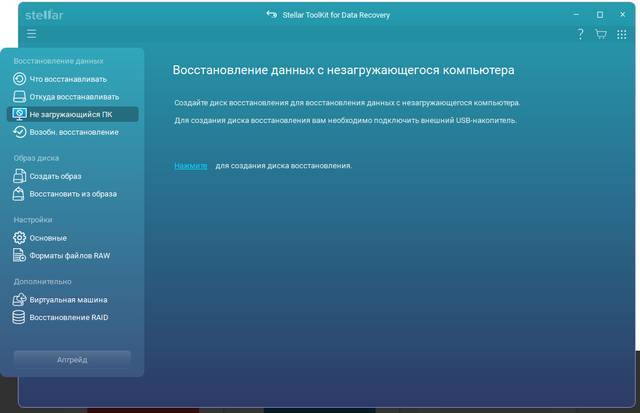
Task: Open Виртуальная машина item
Action: click(x=73, y=300)
